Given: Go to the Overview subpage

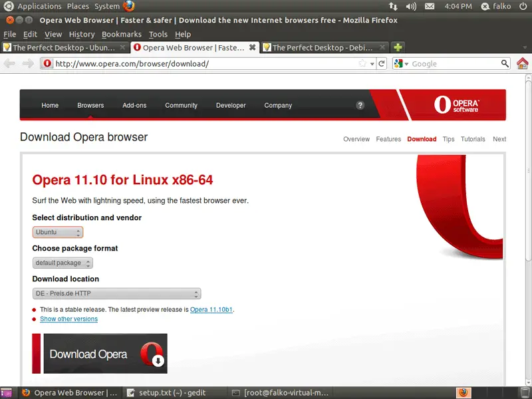Looking at the screenshot, I should pyautogui.click(x=356, y=139).
